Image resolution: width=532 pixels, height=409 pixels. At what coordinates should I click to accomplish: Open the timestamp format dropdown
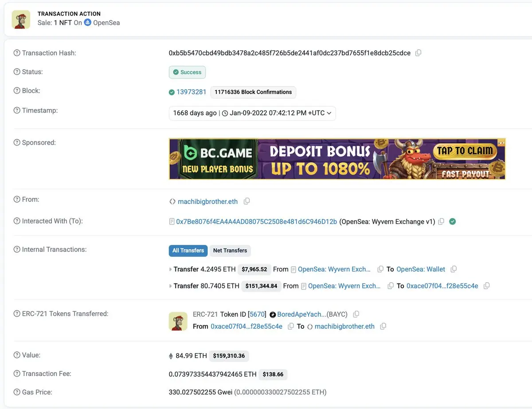pyautogui.click(x=252, y=113)
